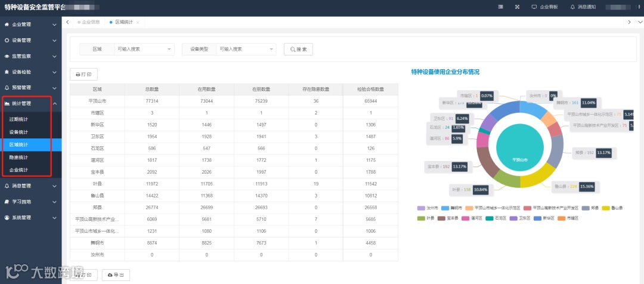Click the 卫东区 violet legend swatch
Screen dimensions: 644x284
pyautogui.click(x=513, y=218)
